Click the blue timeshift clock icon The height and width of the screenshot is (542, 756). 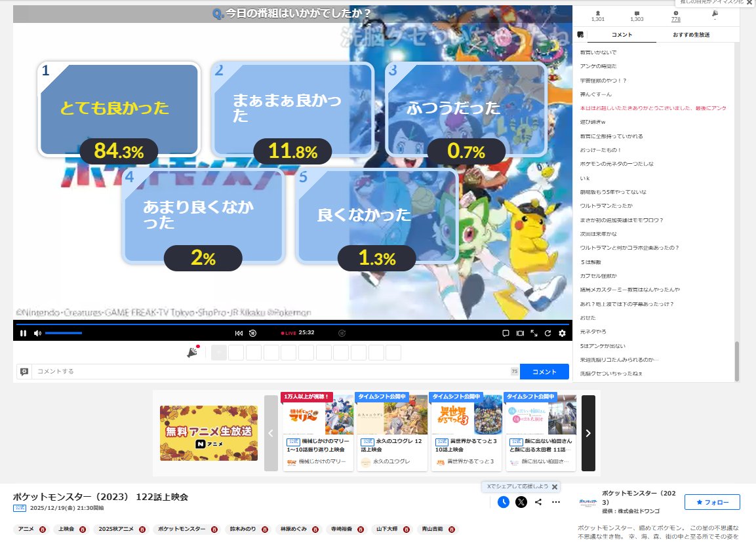504,502
